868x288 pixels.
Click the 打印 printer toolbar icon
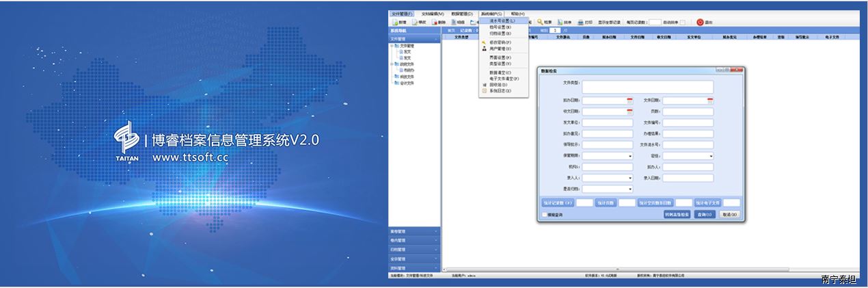(x=580, y=22)
